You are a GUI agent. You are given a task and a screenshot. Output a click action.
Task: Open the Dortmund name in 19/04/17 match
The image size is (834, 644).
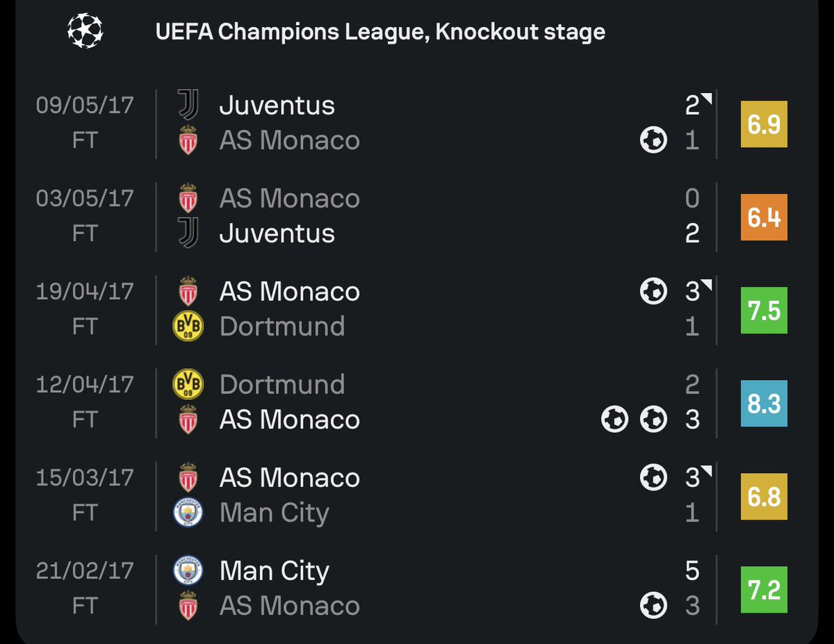click(x=282, y=327)
